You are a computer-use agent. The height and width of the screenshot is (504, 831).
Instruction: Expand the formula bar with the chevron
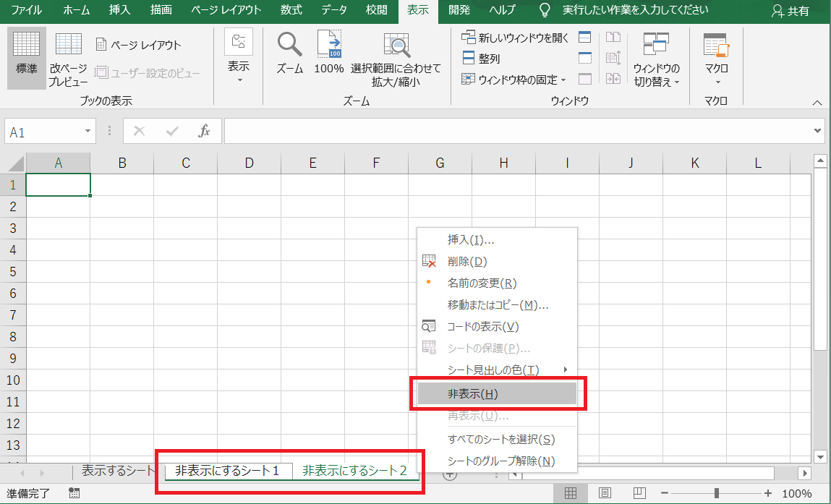click(x=818, y=131)
